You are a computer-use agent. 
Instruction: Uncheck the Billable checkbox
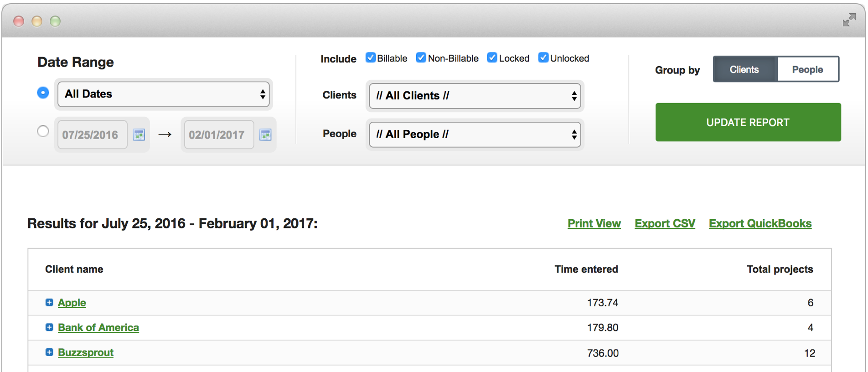pyautogui.click(x=371, y=58)
